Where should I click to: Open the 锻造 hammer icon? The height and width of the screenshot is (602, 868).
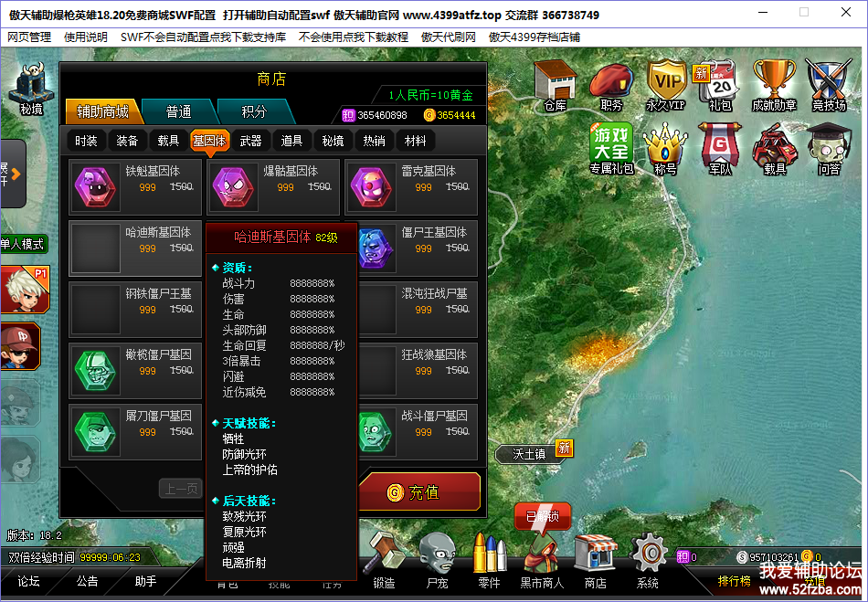[x=383, y=560]
